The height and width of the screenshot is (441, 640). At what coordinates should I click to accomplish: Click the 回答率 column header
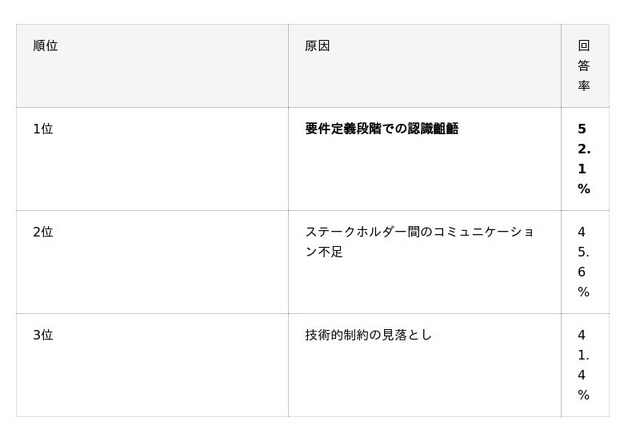tap(584, 66)
